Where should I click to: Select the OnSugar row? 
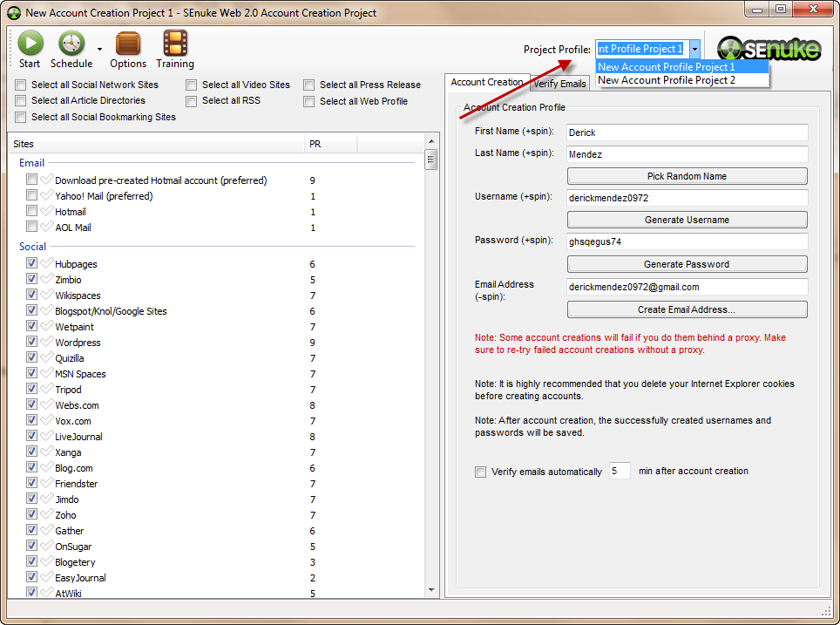[214, 547]
